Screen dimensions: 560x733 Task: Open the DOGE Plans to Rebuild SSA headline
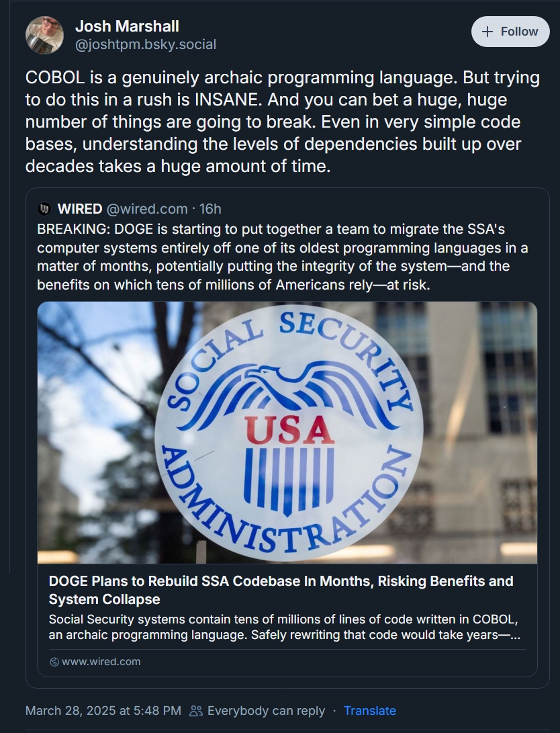(281, 589)
